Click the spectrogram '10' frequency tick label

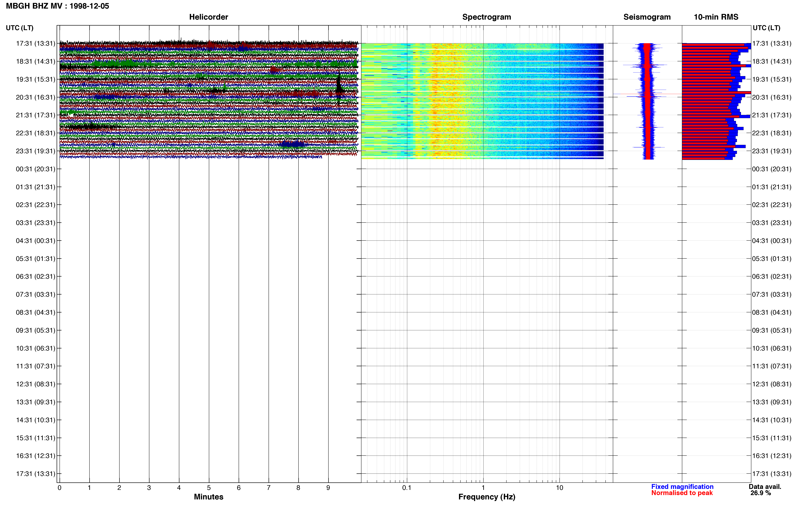[x=559, y=488]
